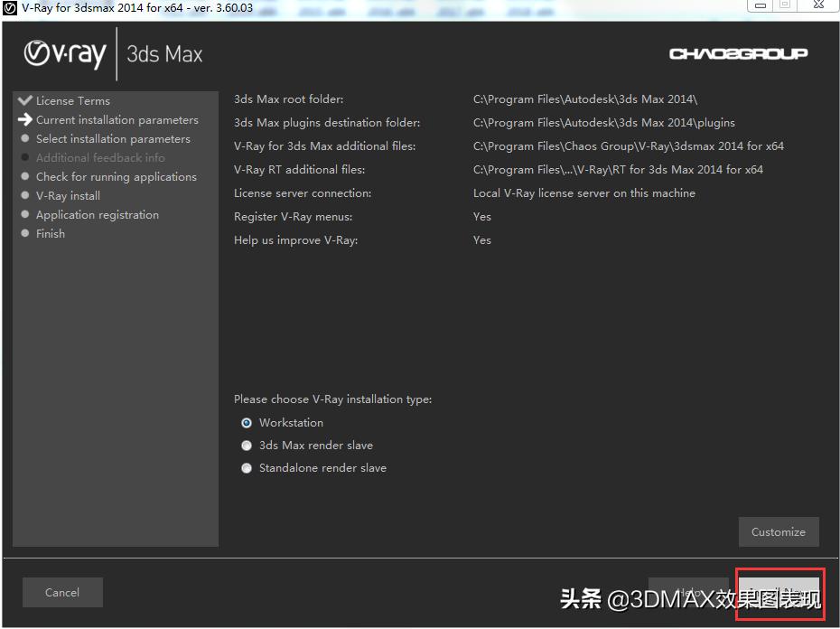Viewport: 840px width, 629px height.
Task: Click the License Terms checkmark icon
Action: click(24, 100)
